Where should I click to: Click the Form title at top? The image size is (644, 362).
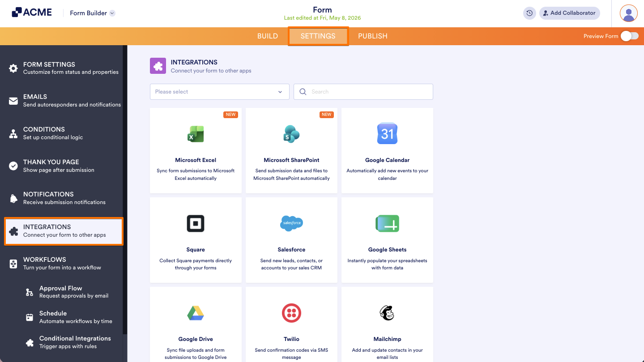322,10
